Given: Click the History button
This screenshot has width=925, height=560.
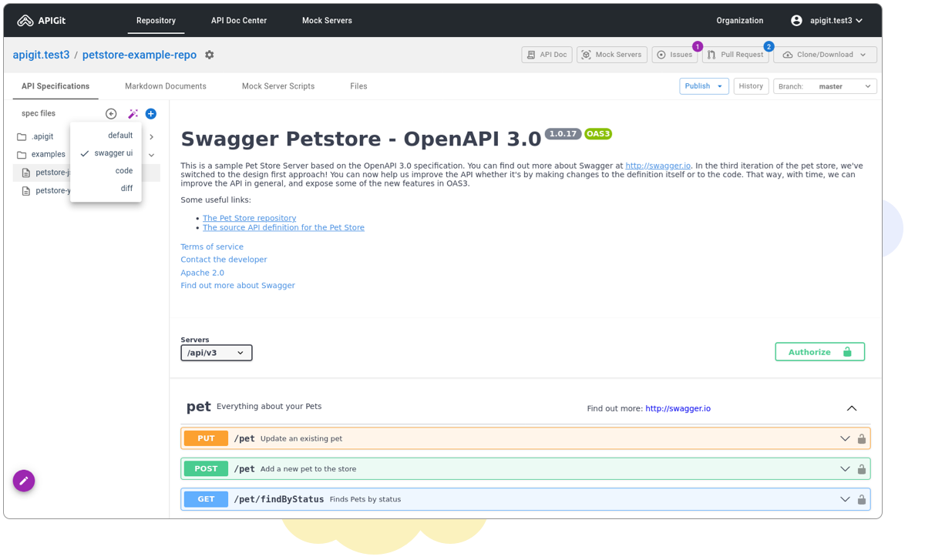Looking at the screenshot, I should tap(751, 86).
